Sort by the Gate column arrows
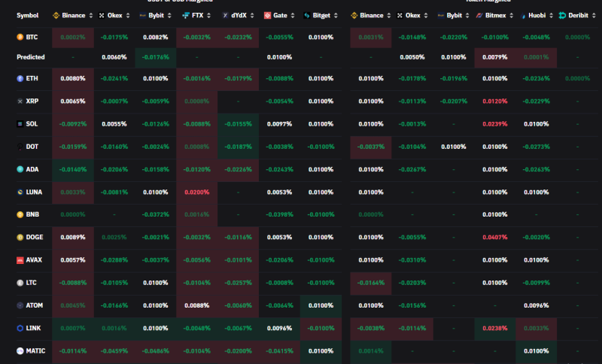 click(x=293, y=15)
